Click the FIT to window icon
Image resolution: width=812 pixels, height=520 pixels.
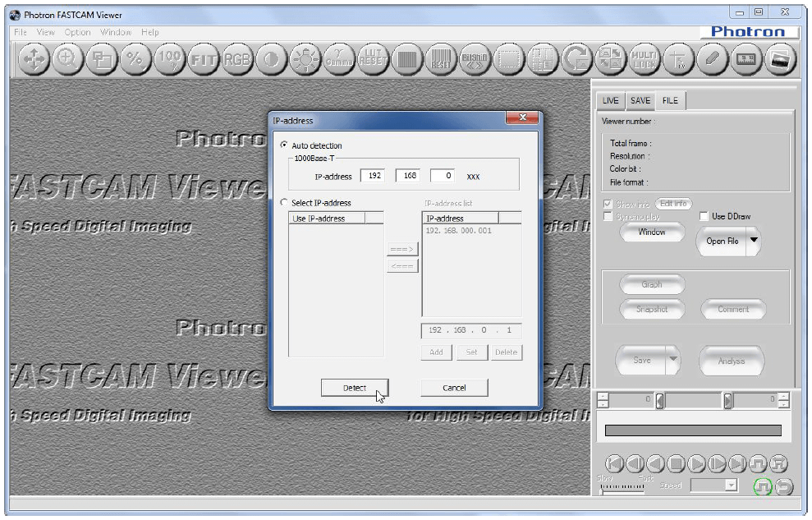pyautogui.click(x=203, y=60)
